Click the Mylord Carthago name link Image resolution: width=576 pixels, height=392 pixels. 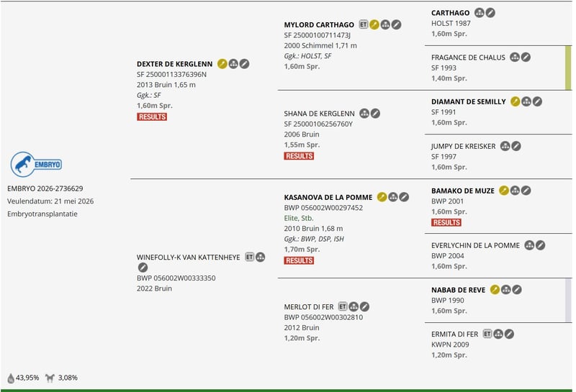click(x=319, y=25)
